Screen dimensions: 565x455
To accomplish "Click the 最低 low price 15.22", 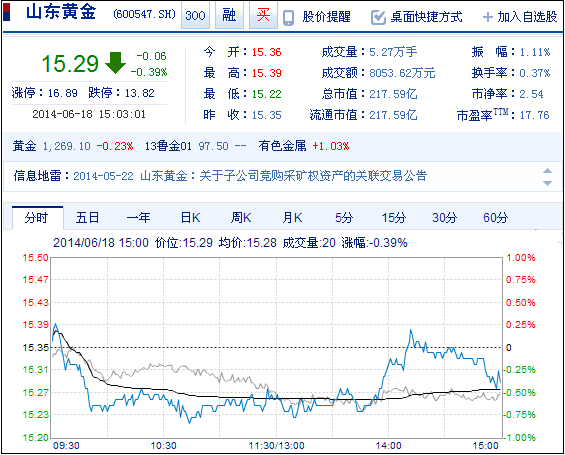I will coord(266,94).
